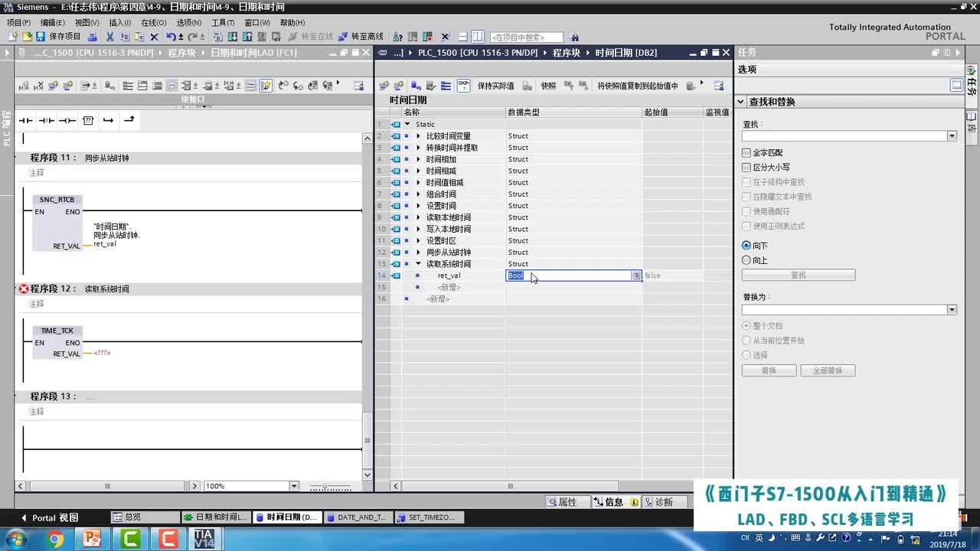Click the cross-reference search icon beside project search

(574, 37)
